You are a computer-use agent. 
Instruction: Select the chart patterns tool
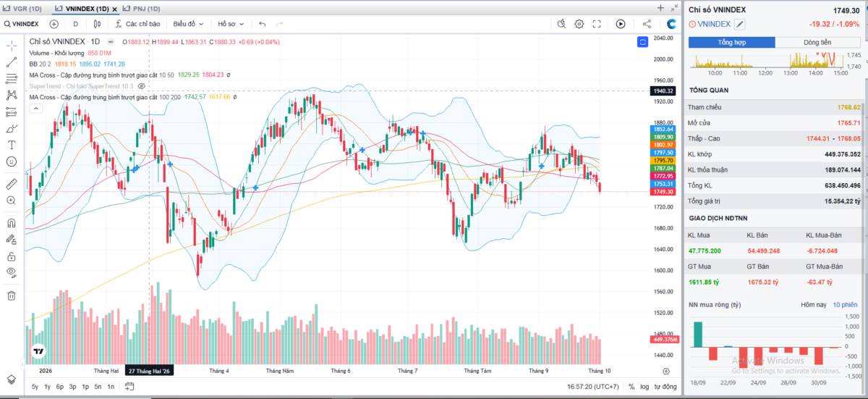point(11,95)
